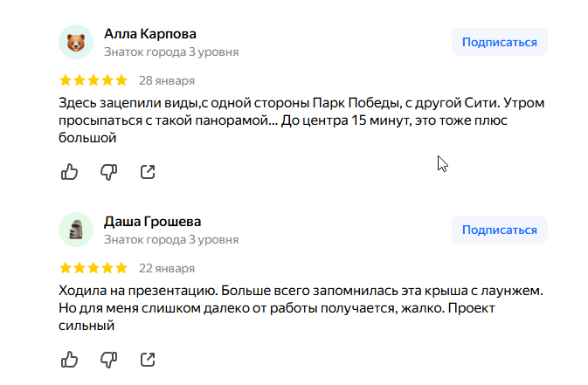This screenshot has width=588, height=385.
Task: Share Даша Грошева's review
Action: coord(148,359)
